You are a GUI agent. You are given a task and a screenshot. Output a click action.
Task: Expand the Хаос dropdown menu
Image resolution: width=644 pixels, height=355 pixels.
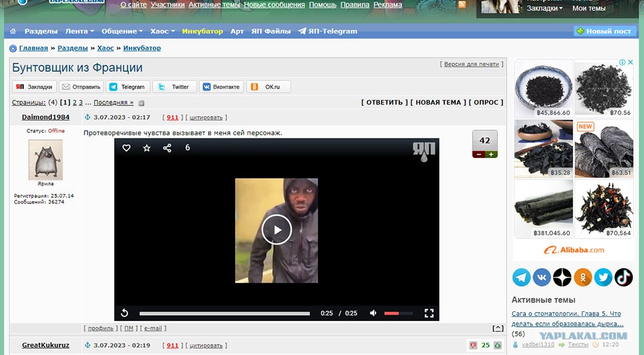(x=162, y=31)
